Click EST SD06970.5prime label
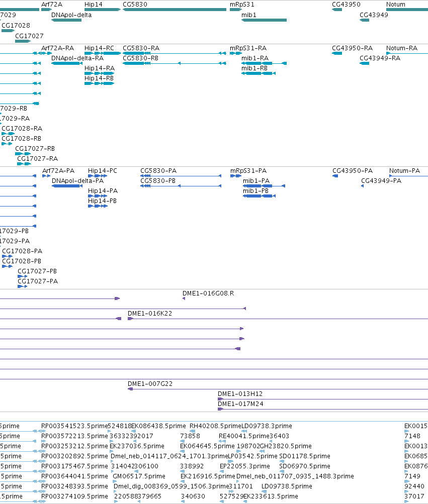The height and width of the screenshot is (504, 428). (x=305, y=466)
